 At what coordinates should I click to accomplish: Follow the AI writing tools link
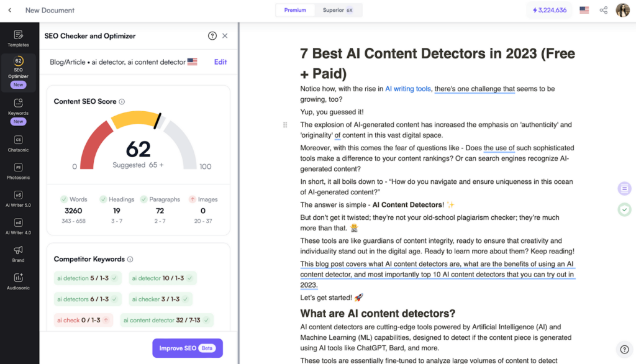(x=407, y=89)
